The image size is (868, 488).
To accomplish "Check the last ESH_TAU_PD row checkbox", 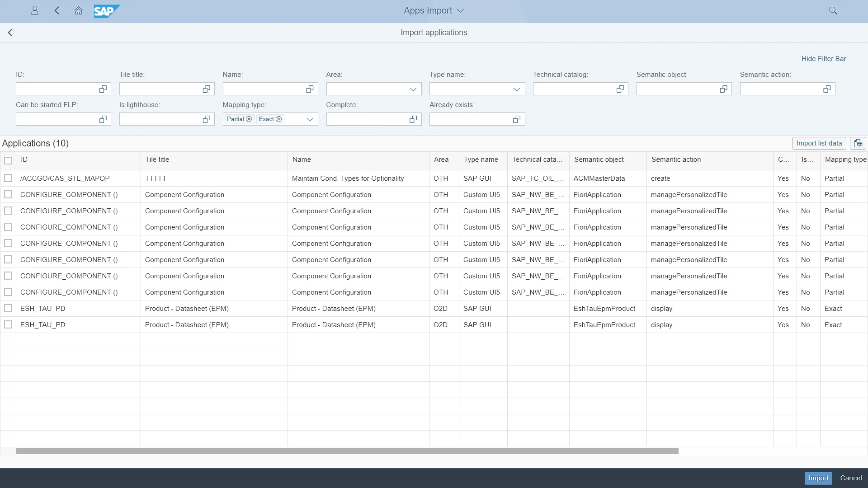I will (x=8, y=324).
